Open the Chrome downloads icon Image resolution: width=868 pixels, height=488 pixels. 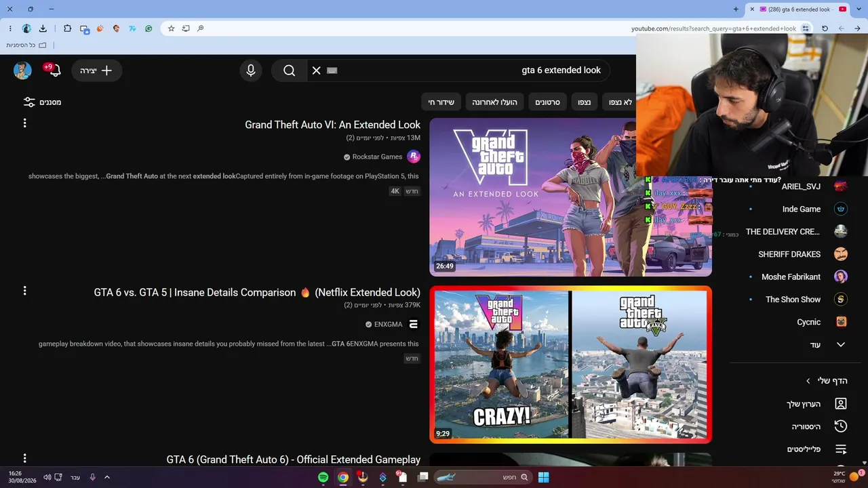[43, 28]
